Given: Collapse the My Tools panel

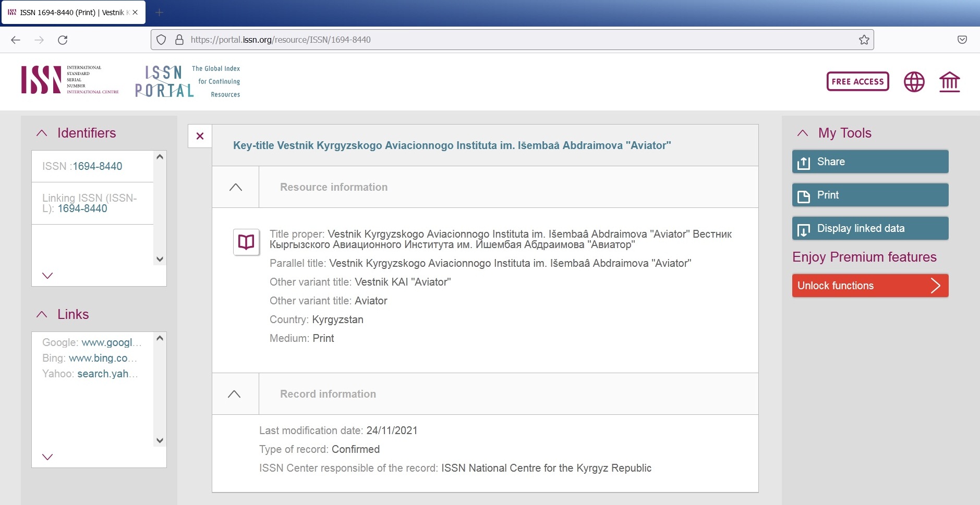Looking at the screenshot, I should point(803,133).
